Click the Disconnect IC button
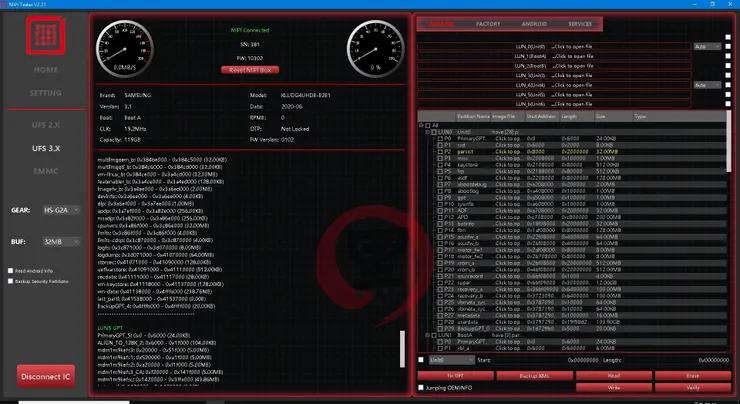The image size is (740, 404). (x=46, y=377)
